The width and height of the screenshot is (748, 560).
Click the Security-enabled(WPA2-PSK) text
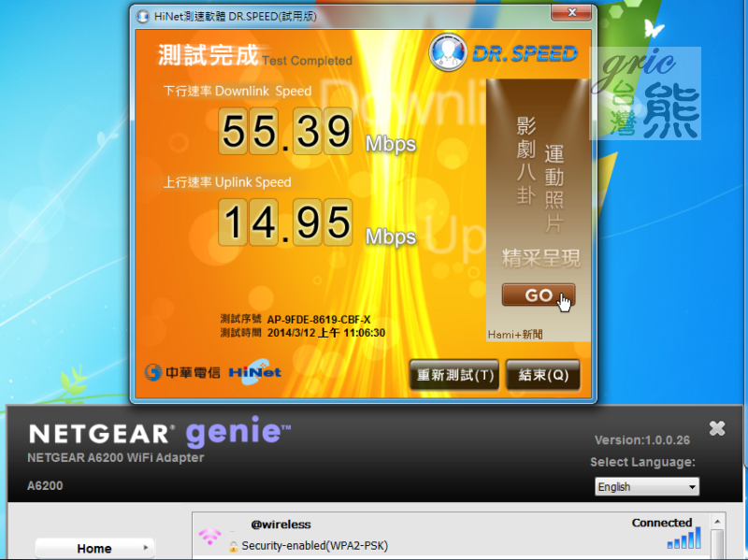[x=314, y=546]
